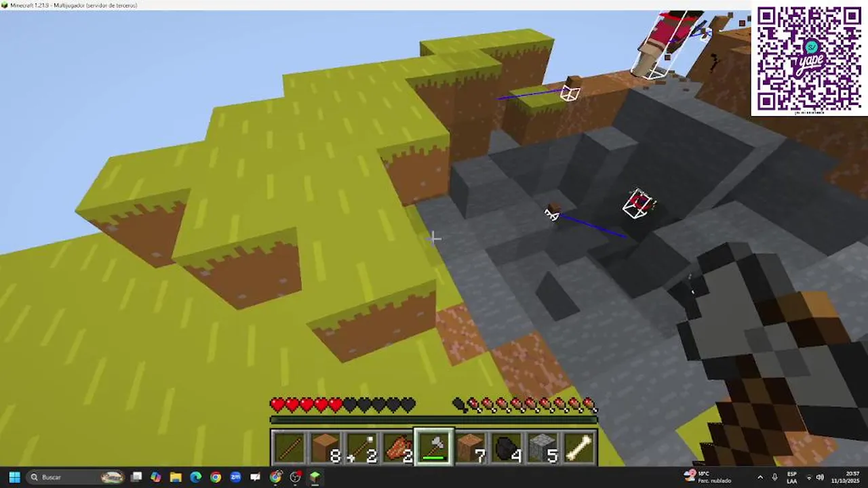This screenshot has width=868, height=488.
Task: Select the bone in the last hotbar slot
Action: coord(580,448)
